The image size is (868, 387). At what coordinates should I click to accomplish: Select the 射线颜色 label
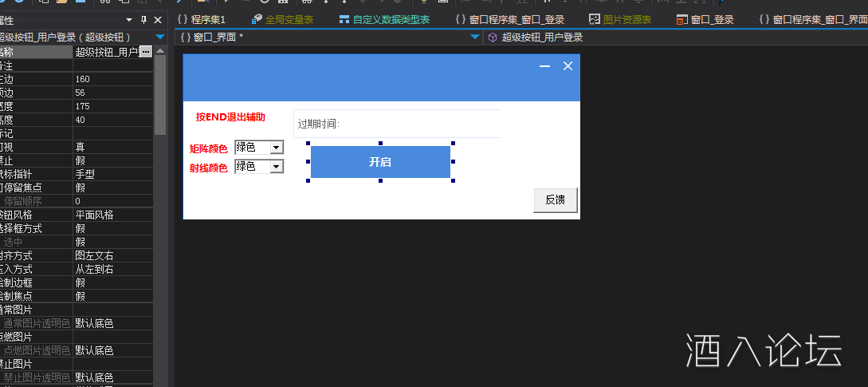(x=208, y=168)
